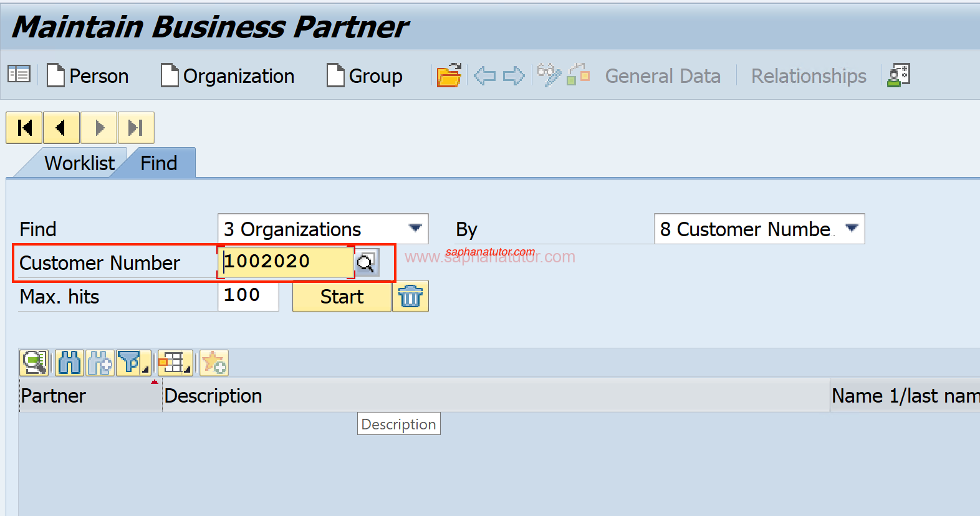Expand the Find '3 Organizations' dropdown
Viewport: 980px width, 516px height.
point(415,228)
